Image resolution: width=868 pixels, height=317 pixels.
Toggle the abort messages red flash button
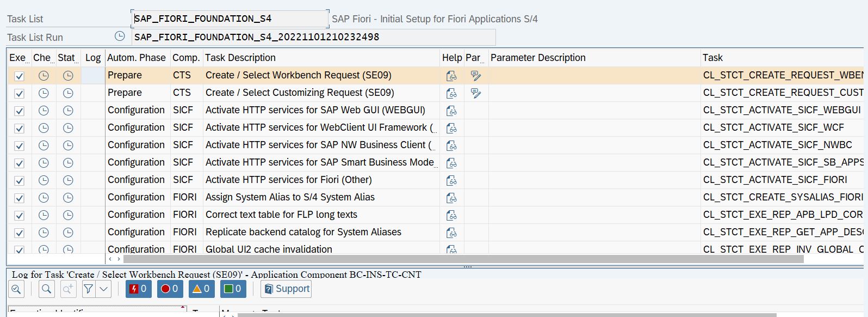(139, 289)
